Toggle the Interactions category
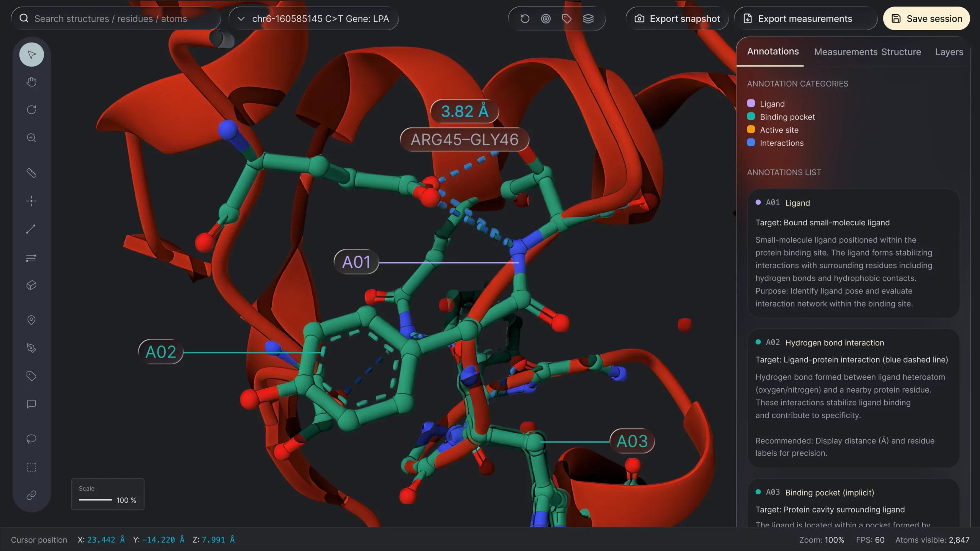The image size is (980, 551). (x=751, y=142)
